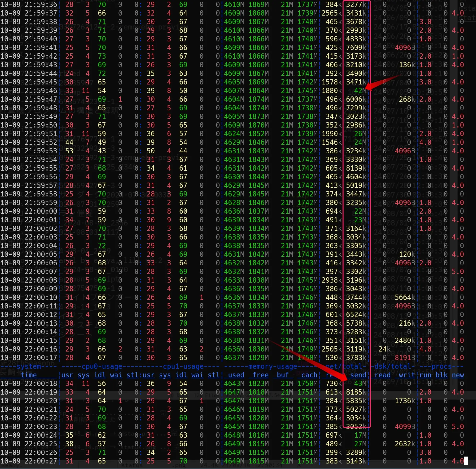Click the 24k disk read value
476x469 pixels.
pyautogui.click(x=384, y=349)
